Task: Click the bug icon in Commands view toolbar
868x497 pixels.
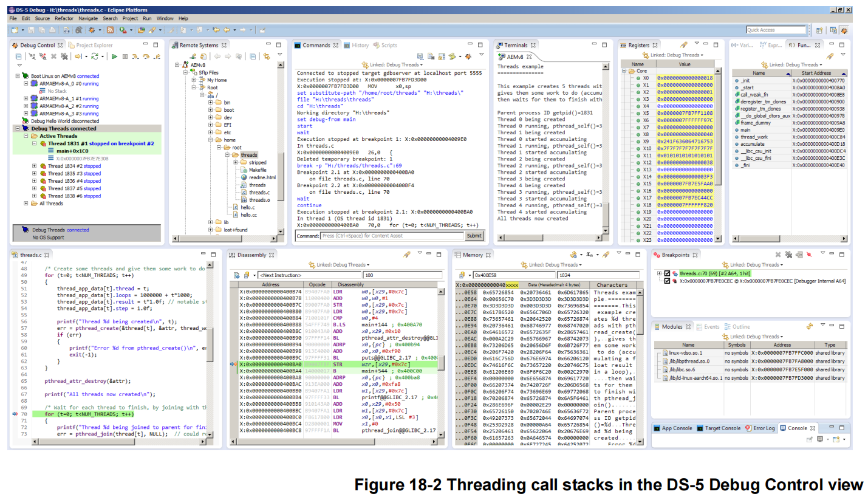Action: coord(468,57)
